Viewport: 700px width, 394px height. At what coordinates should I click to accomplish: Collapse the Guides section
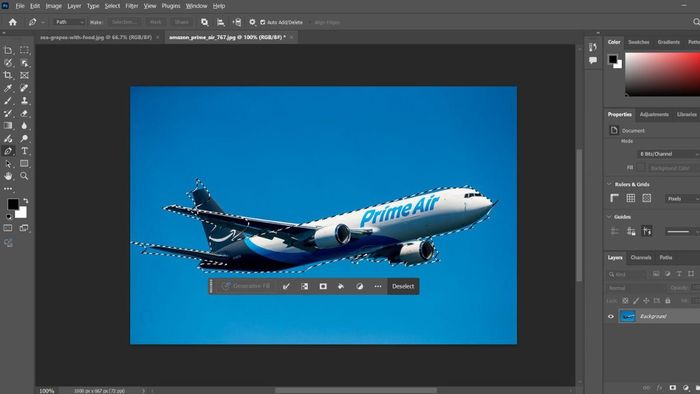click(609, 216)
